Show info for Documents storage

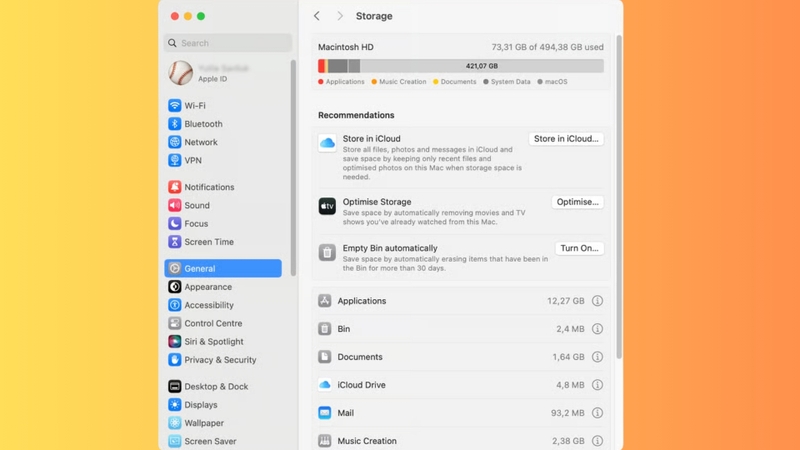pyautogui.click(x=597, y=357)
